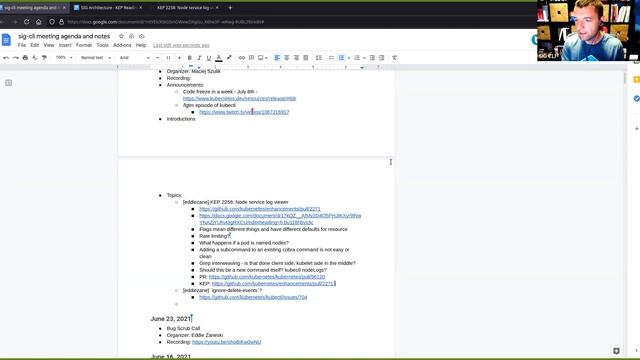Viewport: 640px width, 360px height.
Task: Open the text color picker
Action: coord(219,58)
